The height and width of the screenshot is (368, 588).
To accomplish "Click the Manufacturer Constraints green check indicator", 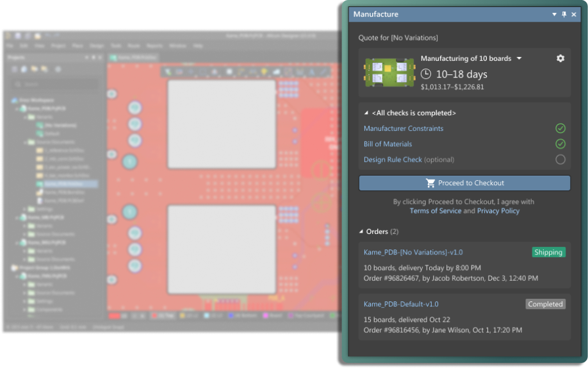I will (x=560, y=129).
